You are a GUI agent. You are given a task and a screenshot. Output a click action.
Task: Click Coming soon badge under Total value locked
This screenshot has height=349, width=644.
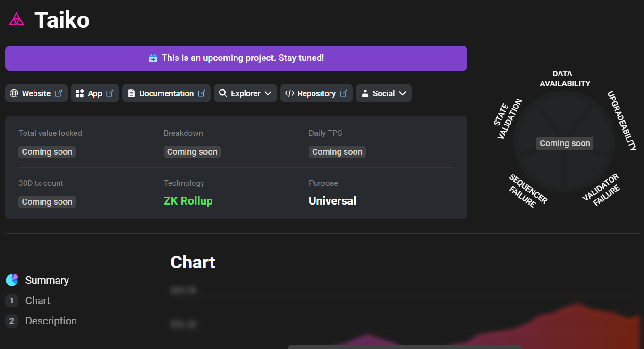(x=47, y=152)
